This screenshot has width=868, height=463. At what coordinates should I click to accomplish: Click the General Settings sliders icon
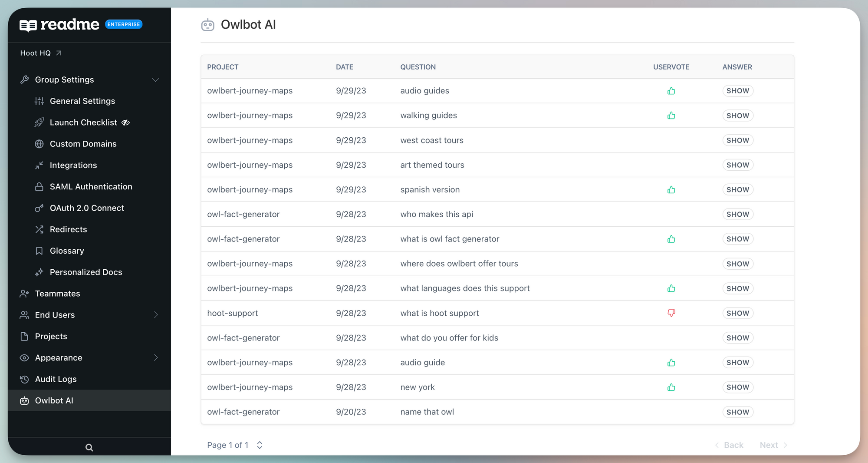[x=39, y=101]
